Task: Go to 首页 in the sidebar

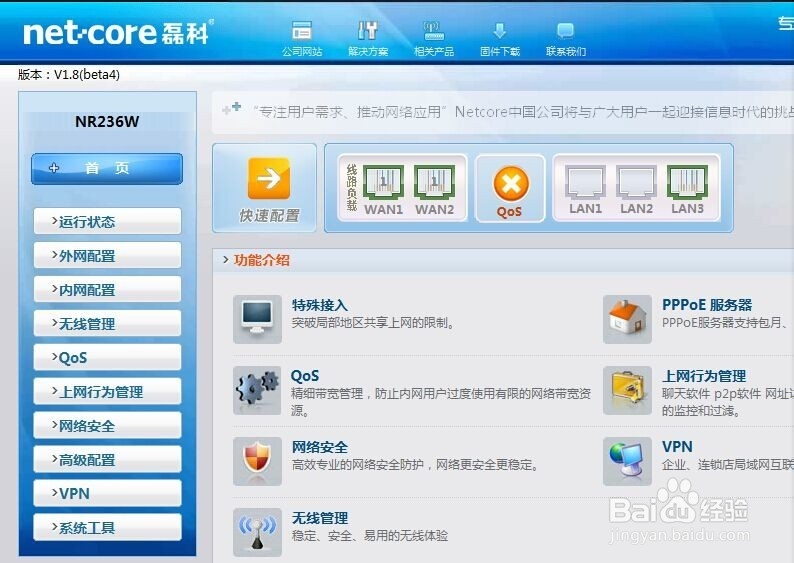Action: (107, 169)
